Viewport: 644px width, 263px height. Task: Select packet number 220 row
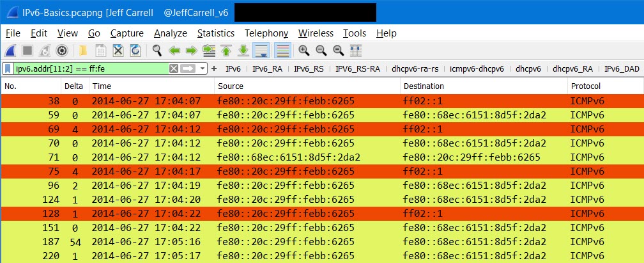coord(323,255)
